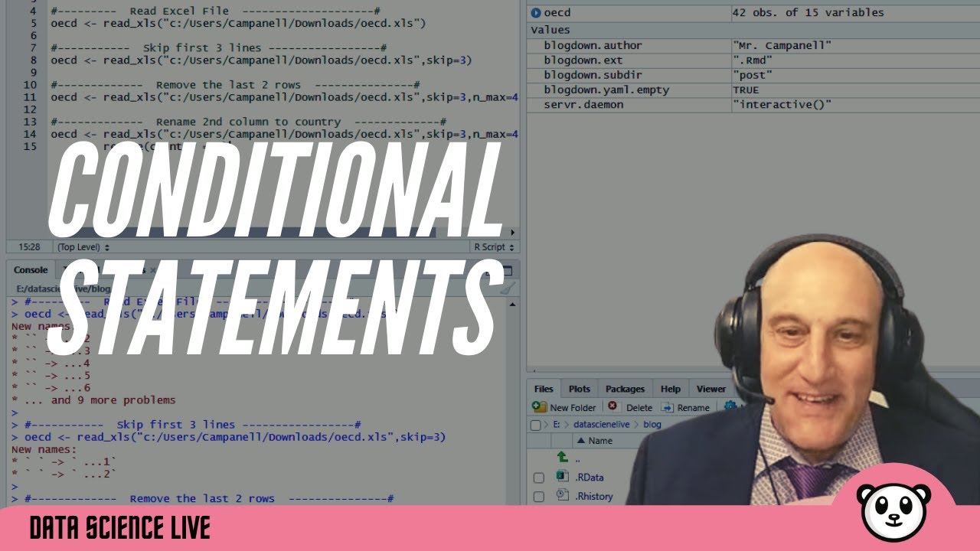Image resolution: width=980 pixels, height=551 pixels.
Task: Switch to the Help tab
Action: point(671,389)
